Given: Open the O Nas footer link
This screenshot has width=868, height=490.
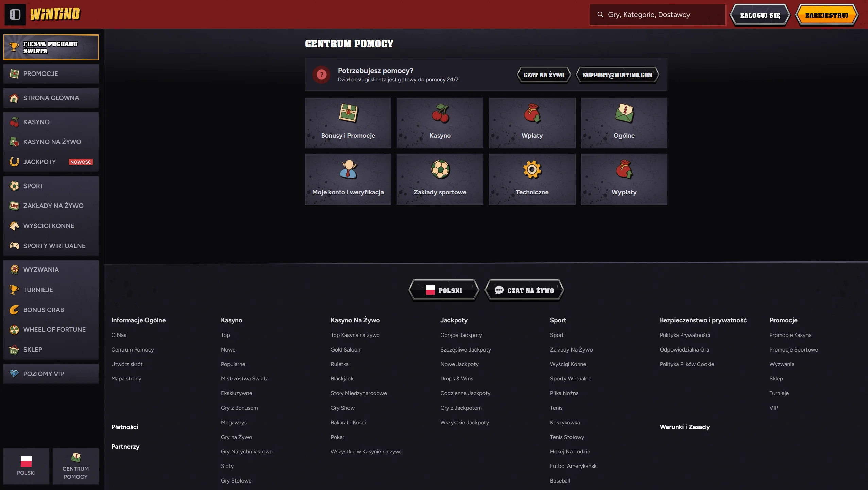Looking at the screenshot, I should coord(119,335).
